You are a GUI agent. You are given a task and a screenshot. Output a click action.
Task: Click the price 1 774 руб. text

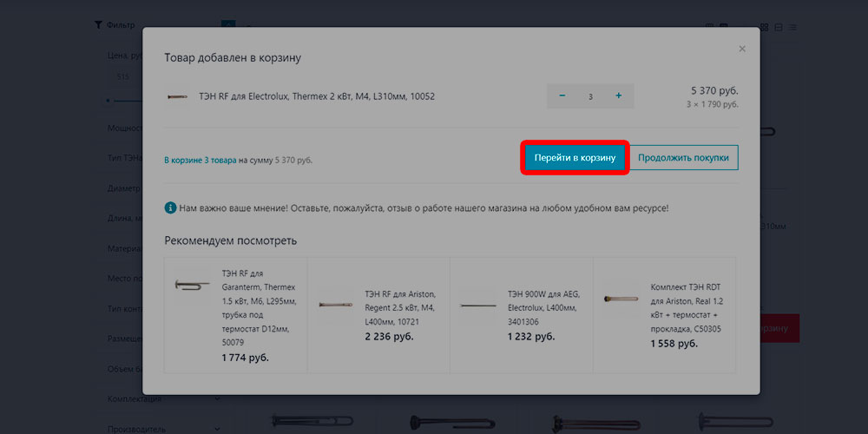pyautogui.click(x=246, y=358)
